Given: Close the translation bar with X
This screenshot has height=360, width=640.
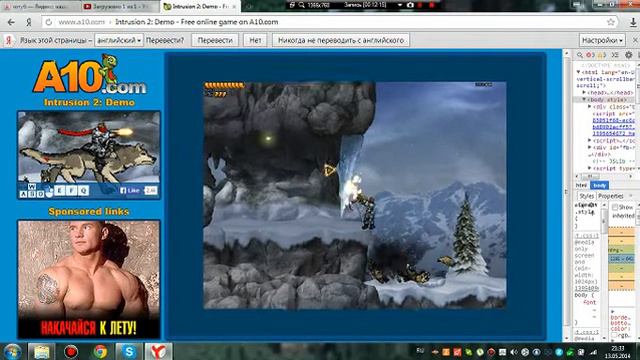Looking at the screenshot, I should tap(635, 40).
